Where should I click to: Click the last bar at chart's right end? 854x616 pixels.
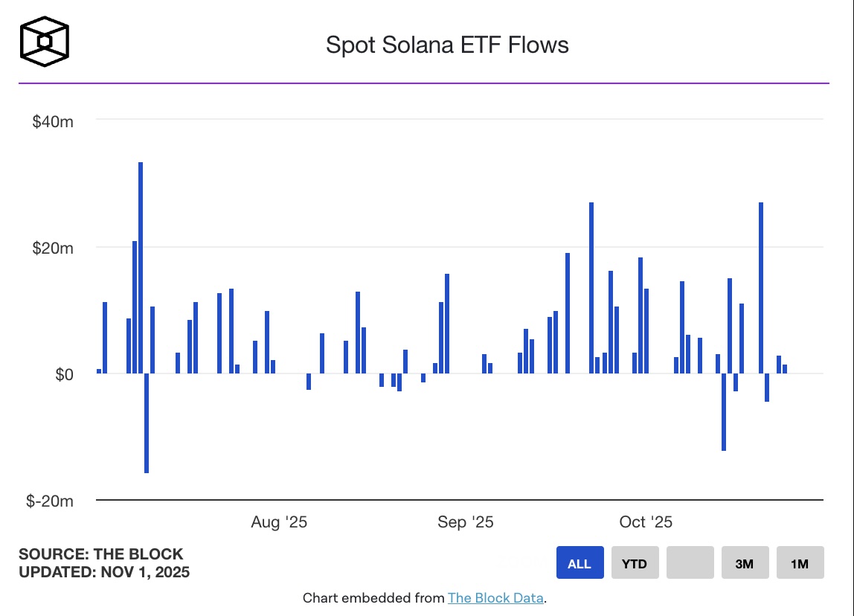coord(785,369)
